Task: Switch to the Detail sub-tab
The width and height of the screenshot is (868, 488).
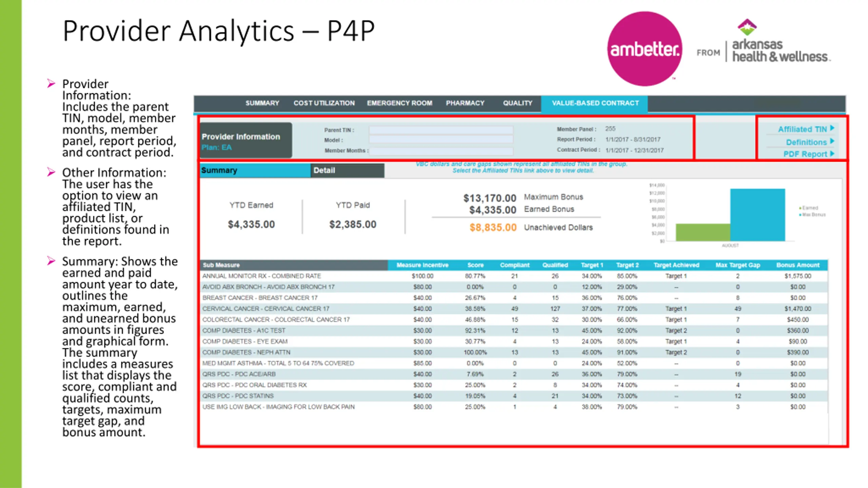Action: coord(347,170)
